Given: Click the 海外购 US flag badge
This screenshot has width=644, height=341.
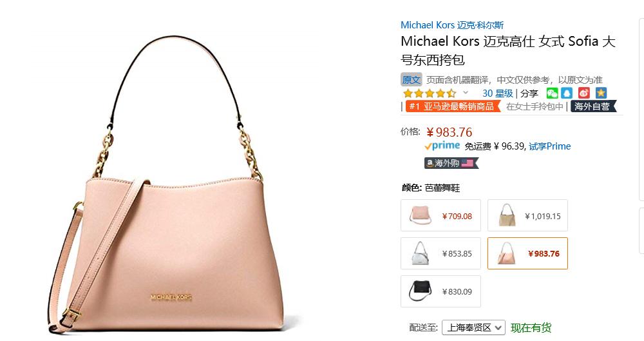Looking at the screenshot, I should (x=451, y=163).
